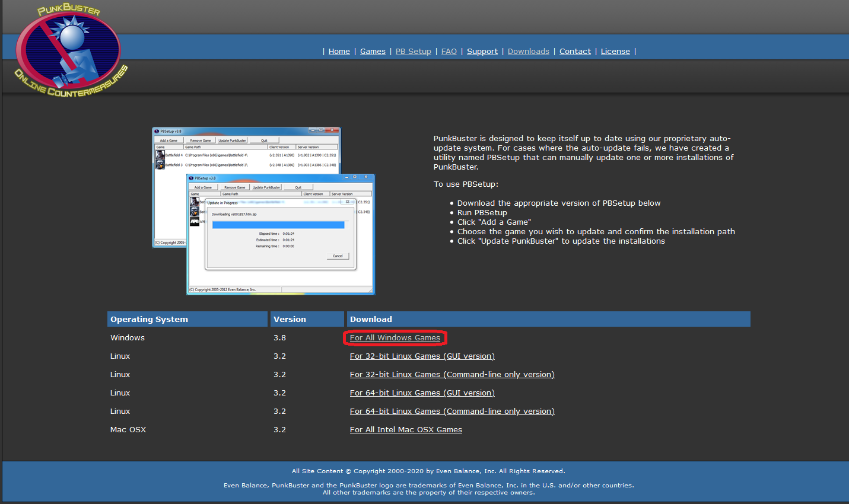Click Linux cell in 32-bit GUI version row
This screenshot has height=504, width=849.
[120, 356]
